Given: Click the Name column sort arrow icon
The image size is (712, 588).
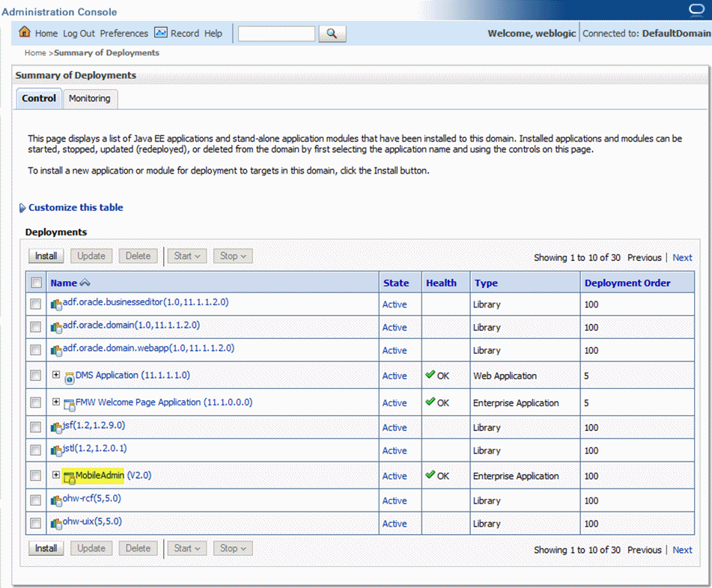Looking at the screenshot, I should (85, 283).
